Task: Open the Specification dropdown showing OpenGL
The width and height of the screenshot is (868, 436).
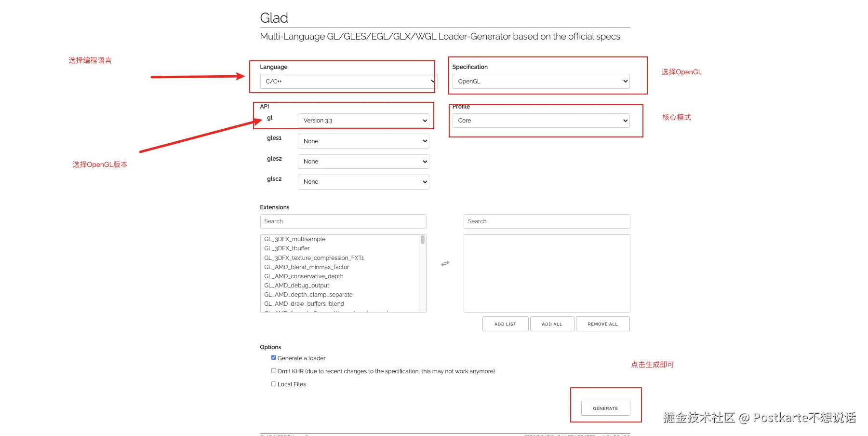Action: pyautogui.click(x=541, y=81)
